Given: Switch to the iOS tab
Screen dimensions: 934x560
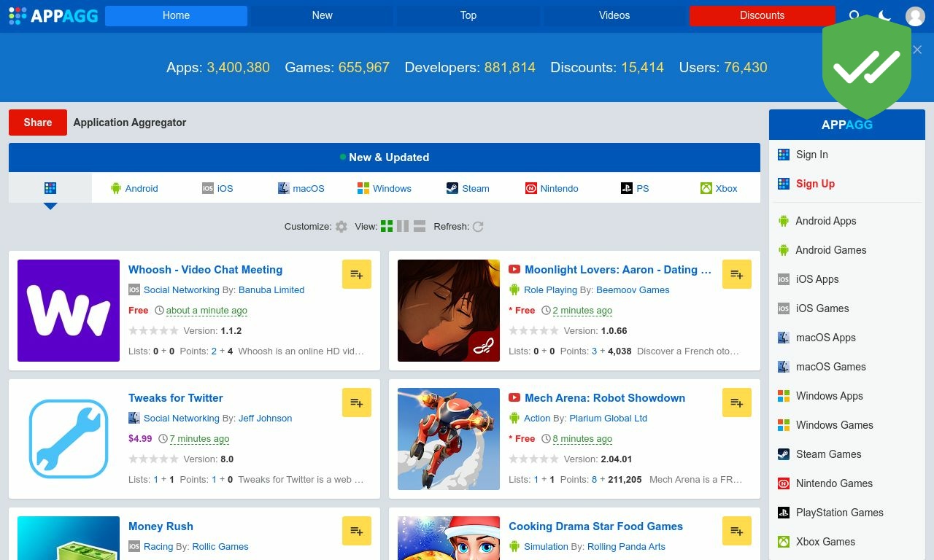Looking at the screenshot, I should pyautogui.click(x=217, y=188).
